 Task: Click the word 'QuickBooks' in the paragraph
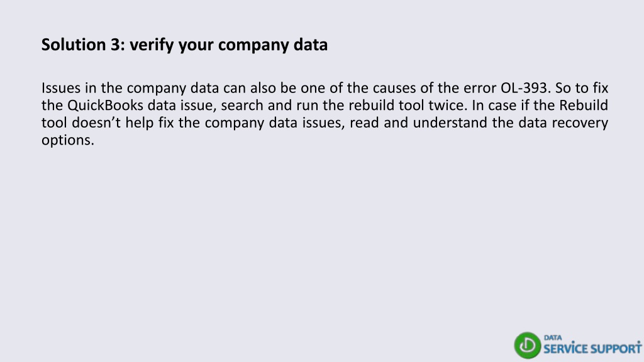coord(105,106)
